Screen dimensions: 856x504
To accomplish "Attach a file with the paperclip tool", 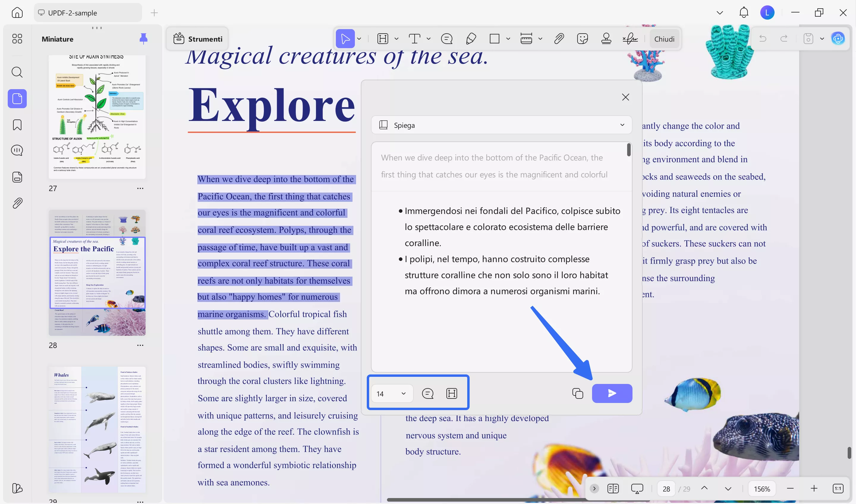I will [559, 38].
